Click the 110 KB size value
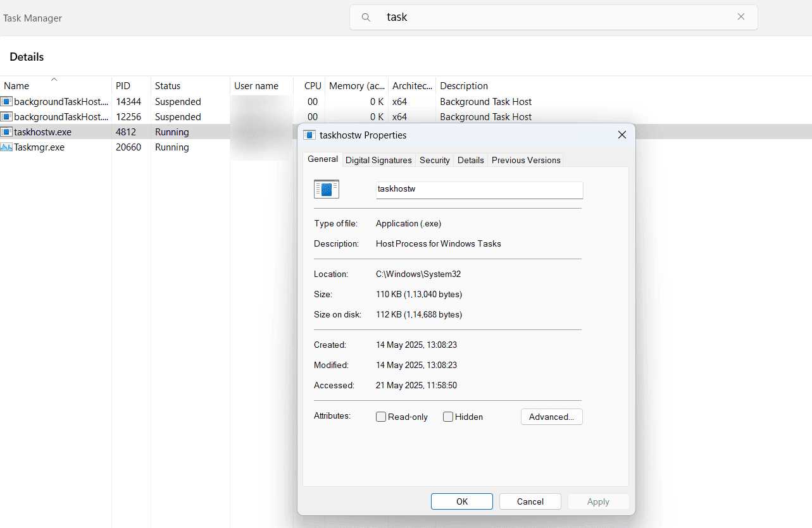This screenshot has height=528, width=812. coord(419,294)
